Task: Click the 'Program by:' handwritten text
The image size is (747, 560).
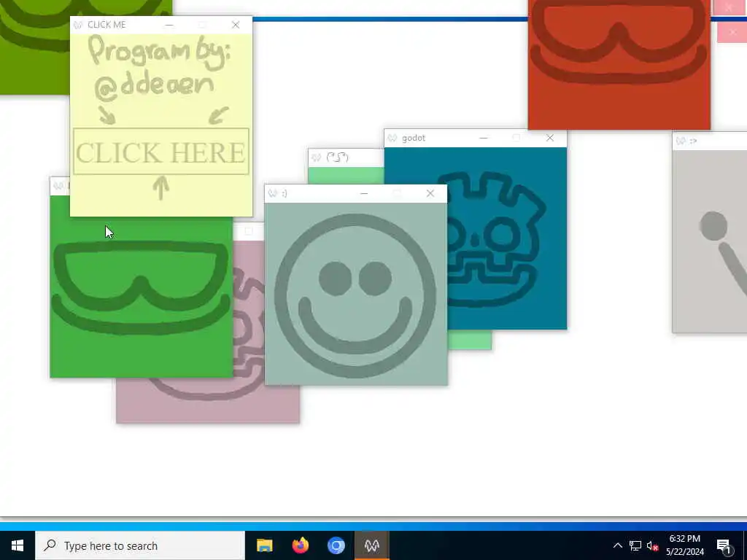Action: point(160,53)
